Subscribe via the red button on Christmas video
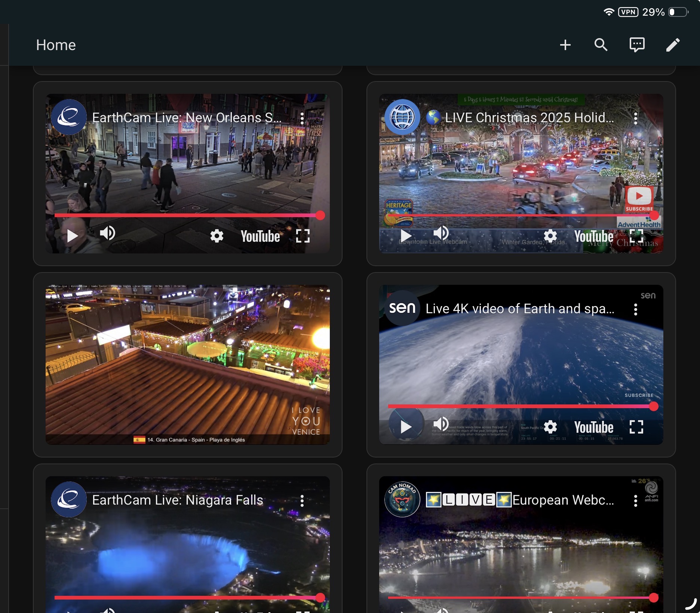The height and width of the screenshot is (613, 700). pyautogui.click(x=639, y=199)
